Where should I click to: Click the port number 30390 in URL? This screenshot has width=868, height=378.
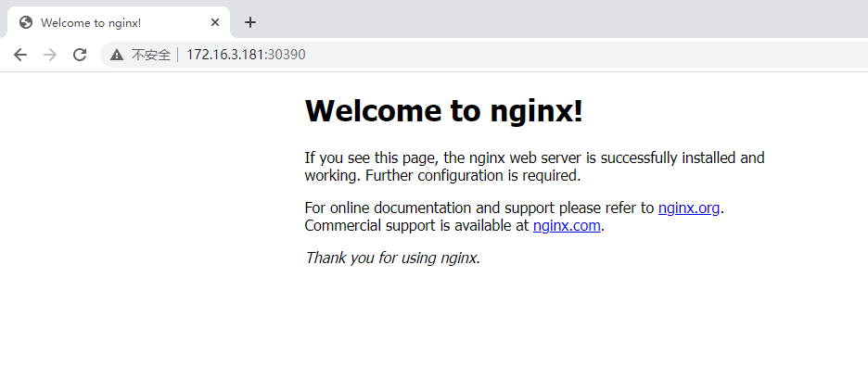coord(287,55)
